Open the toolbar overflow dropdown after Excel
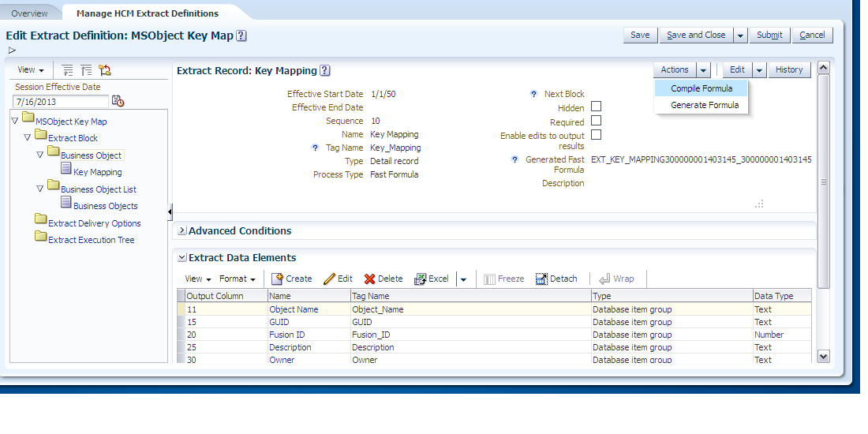Viewport: 868px width, 434px height. (463, 279)
